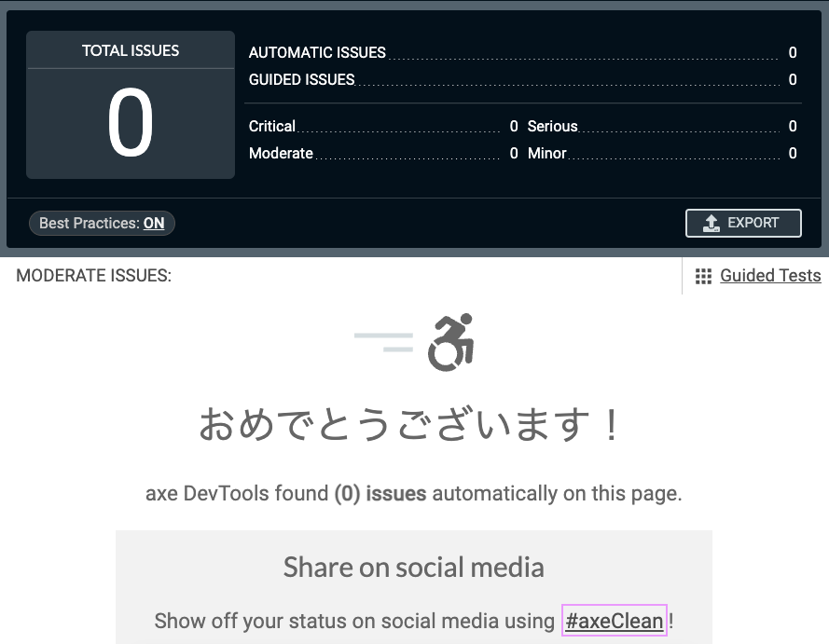Click the speeding wheelchair accessibility icon
The image size is (829, 644).
coord(450,342)
